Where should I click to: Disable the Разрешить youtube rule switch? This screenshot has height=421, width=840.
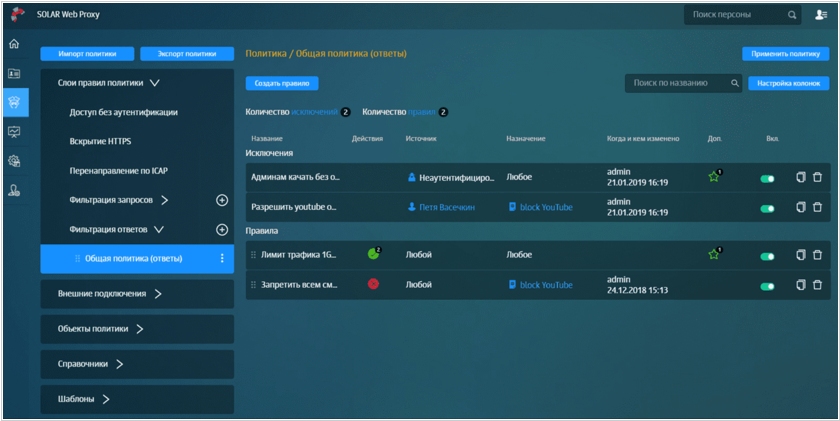[768, 209]
